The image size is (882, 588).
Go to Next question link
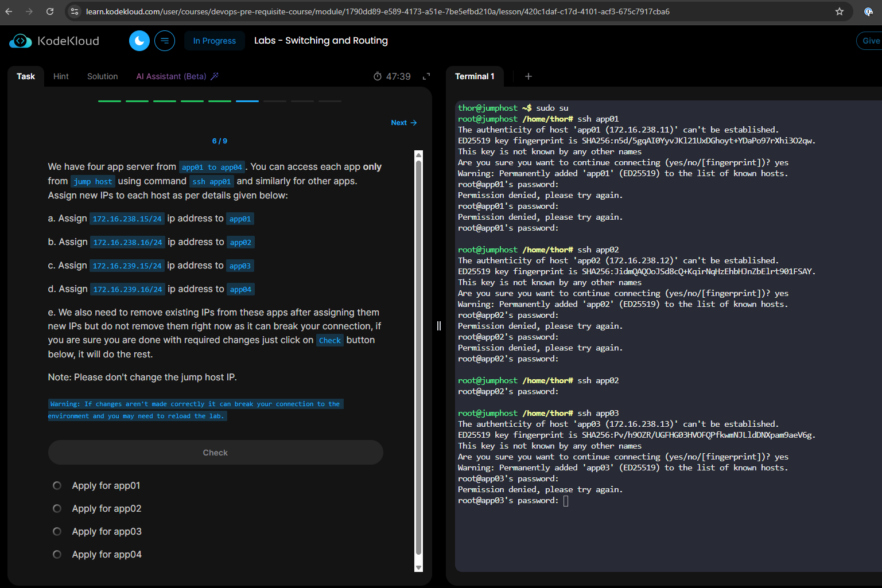point(403,123)
